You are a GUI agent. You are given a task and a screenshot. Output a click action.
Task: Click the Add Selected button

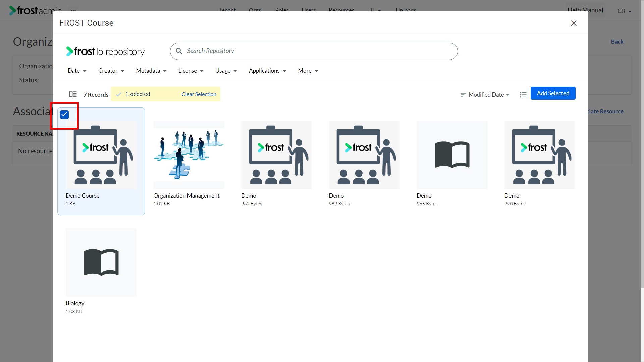553,93
